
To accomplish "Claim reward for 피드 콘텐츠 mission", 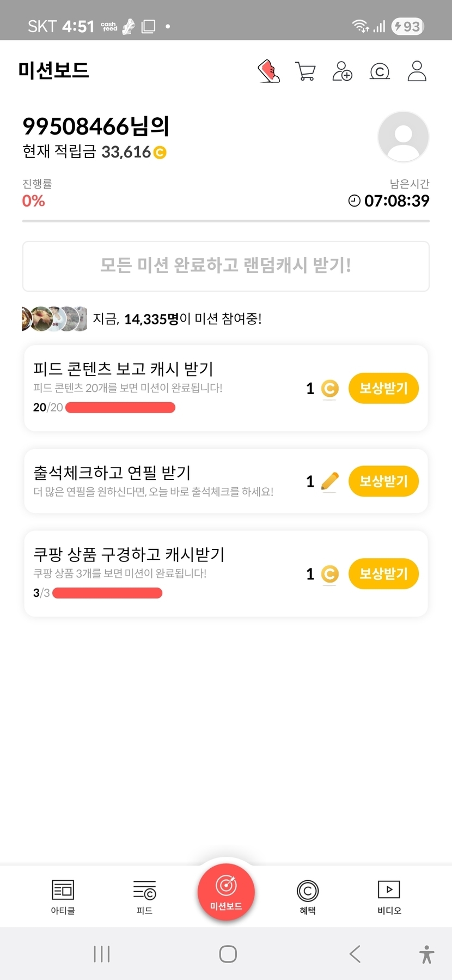I will point(383,389).
